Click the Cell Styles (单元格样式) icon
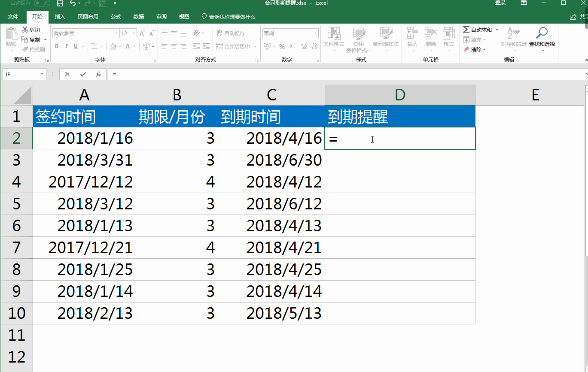Image resolution: width=588 pixels, height=372 pixels. pyautogui.click(x=386, y=33)
